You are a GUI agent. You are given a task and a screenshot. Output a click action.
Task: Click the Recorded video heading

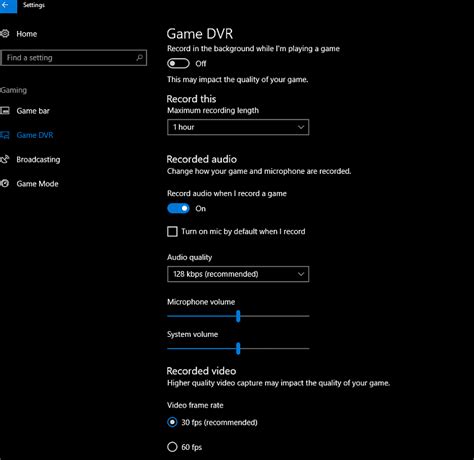(201, 371)
